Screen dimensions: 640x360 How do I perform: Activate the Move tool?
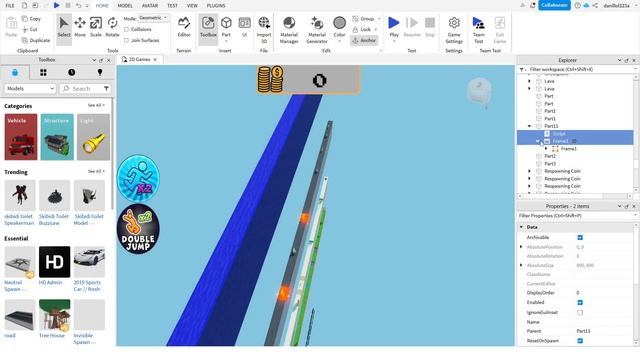[80, 27]
